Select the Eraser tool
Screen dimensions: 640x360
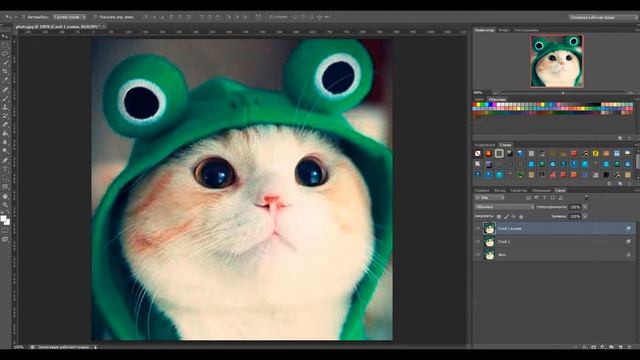5,125
